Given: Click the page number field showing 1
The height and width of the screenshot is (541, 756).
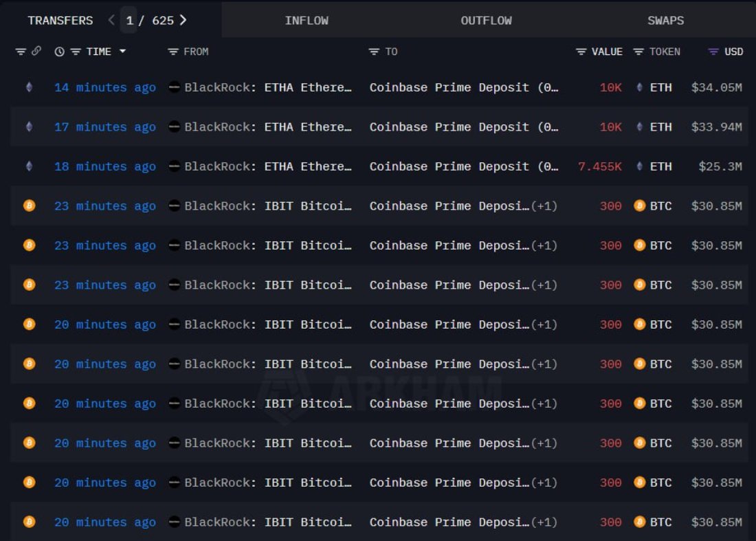Looking at the screenshot, I should coord(129,20).
